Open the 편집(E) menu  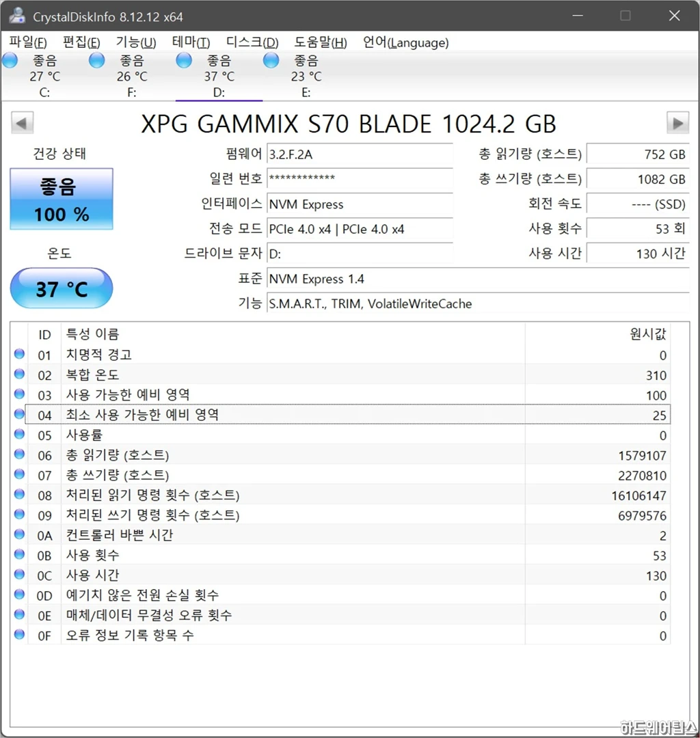(x=81, y=42)
